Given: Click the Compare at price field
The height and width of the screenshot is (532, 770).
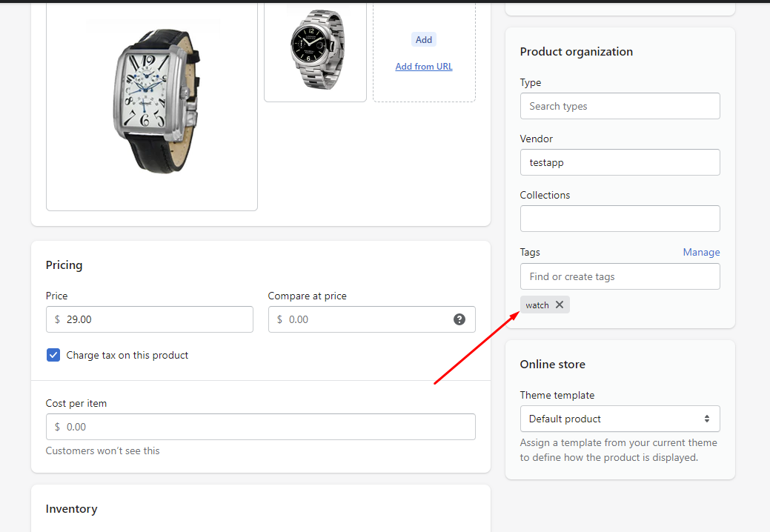Looking at the screenshot, I should (363, 319).
